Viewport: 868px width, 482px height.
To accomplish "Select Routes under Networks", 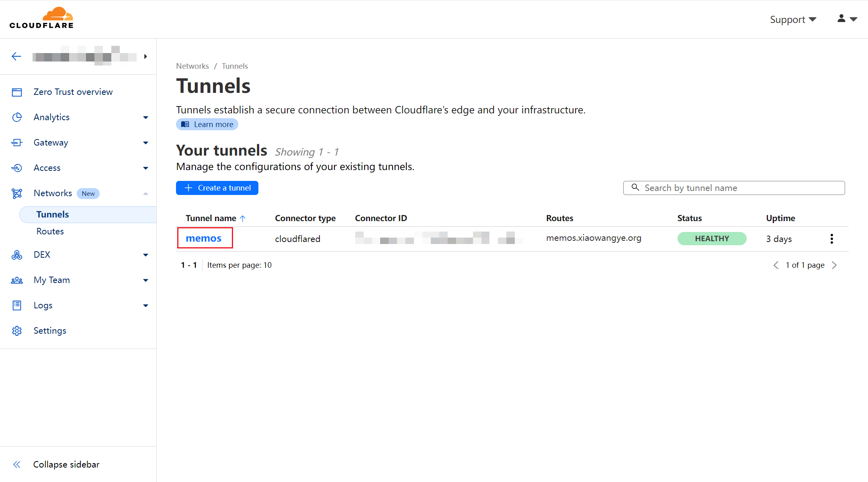I will point(50,232).
